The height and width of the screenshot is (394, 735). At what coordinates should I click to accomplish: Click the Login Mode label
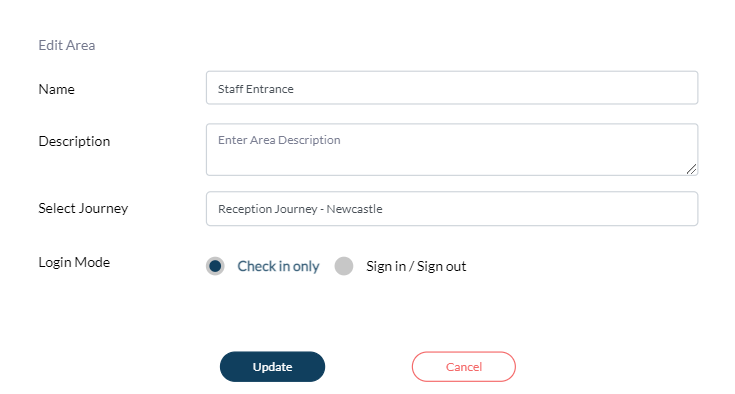(x=74, y=262)
